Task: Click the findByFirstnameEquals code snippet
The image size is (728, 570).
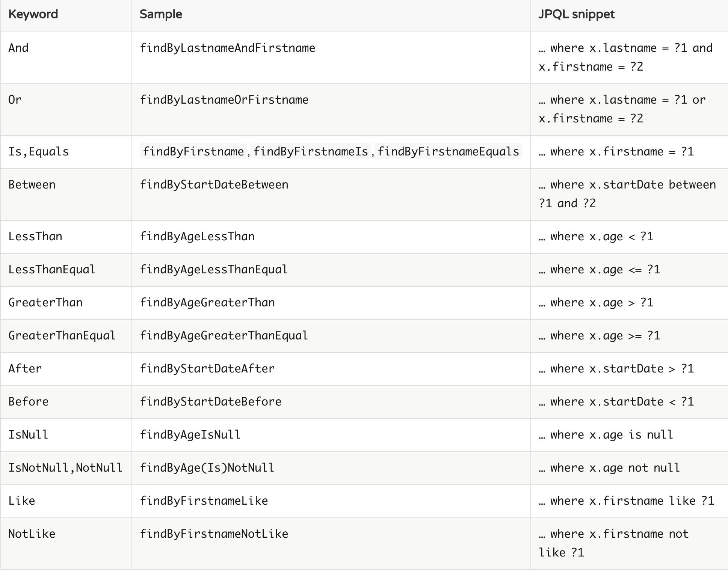Action: [447, 151]
